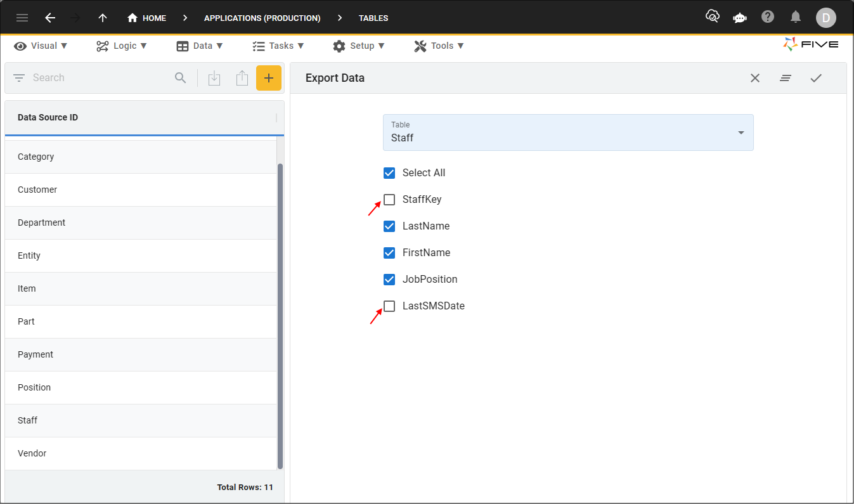Uncheck the JobPosition checkbox
The height and width of the screenshot is (504, 854).
click(389, 280)
